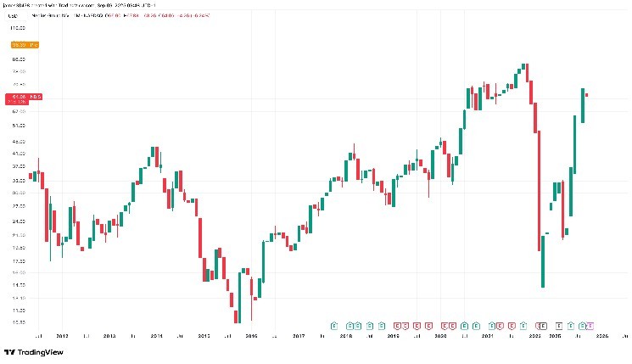Click the first red earnings marker
The image size is (632, 364).
[396, 325]
